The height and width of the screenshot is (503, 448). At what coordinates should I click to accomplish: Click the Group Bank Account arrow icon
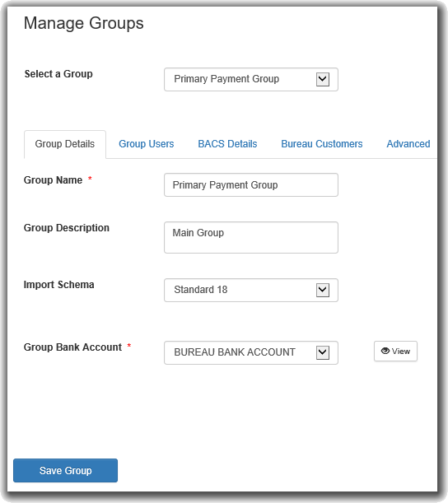323,352
